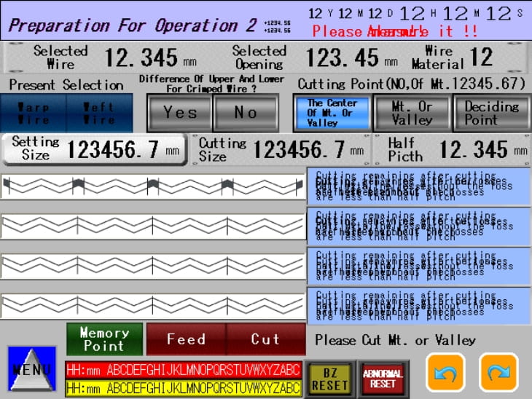The image size is (532, 399).
Task: Select Deciding Point cutting option
Action: 490,113
